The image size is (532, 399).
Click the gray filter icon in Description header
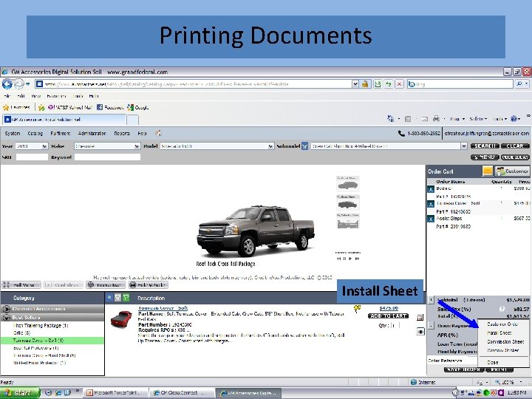(x=117, y=298)
